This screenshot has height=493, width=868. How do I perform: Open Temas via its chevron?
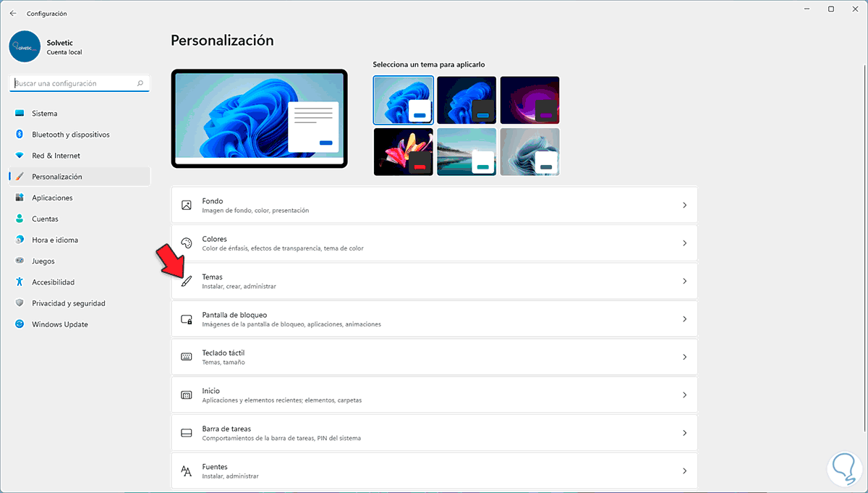684,281
